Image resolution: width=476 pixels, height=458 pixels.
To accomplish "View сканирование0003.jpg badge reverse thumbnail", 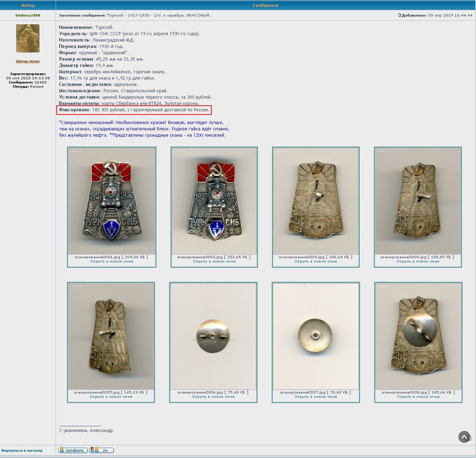I will point(316,201).
